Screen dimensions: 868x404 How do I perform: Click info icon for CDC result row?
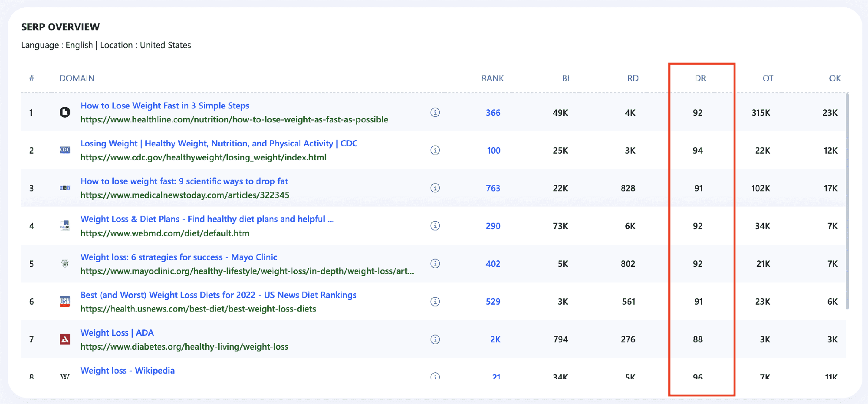(x=435, y=150)
